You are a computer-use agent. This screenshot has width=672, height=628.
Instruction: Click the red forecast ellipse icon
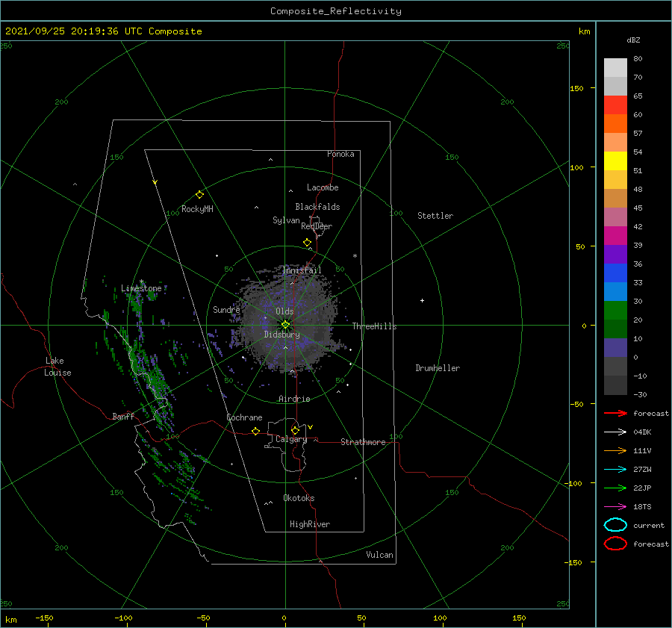click(615, 544)
